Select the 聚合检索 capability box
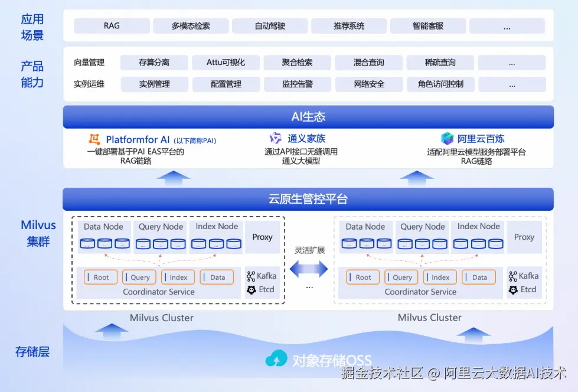This screenshot has width=578, height=392. 297,63
